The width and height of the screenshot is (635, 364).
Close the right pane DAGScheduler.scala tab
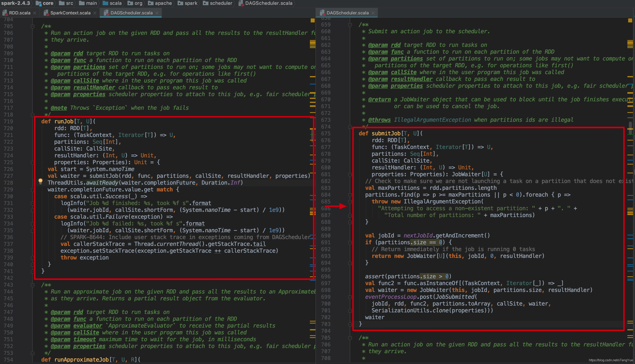(x=373, y=13)
